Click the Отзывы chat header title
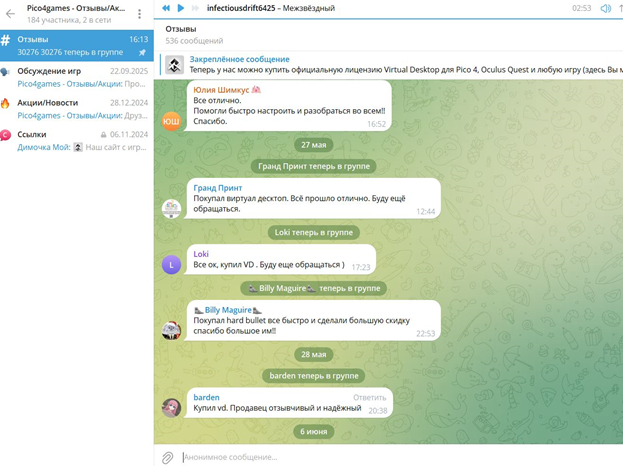Screen dimensions: 624x467 tap(181, 30)
